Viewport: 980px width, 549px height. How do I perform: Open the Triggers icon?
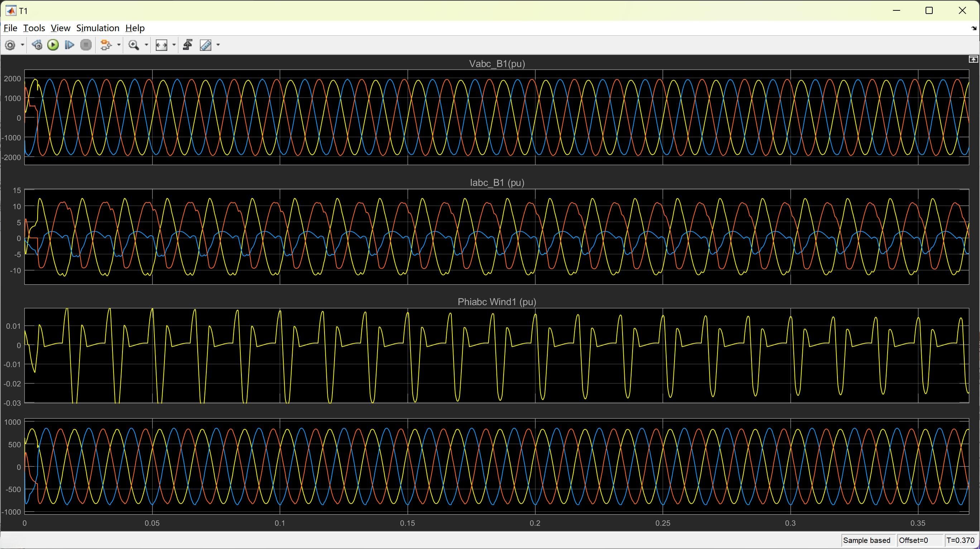[188, 45]
